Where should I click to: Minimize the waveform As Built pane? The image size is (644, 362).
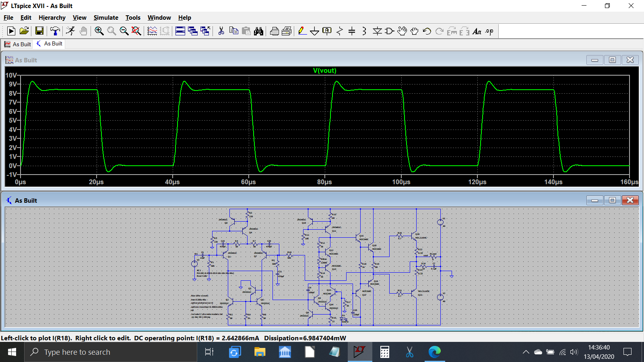(594, 60)
